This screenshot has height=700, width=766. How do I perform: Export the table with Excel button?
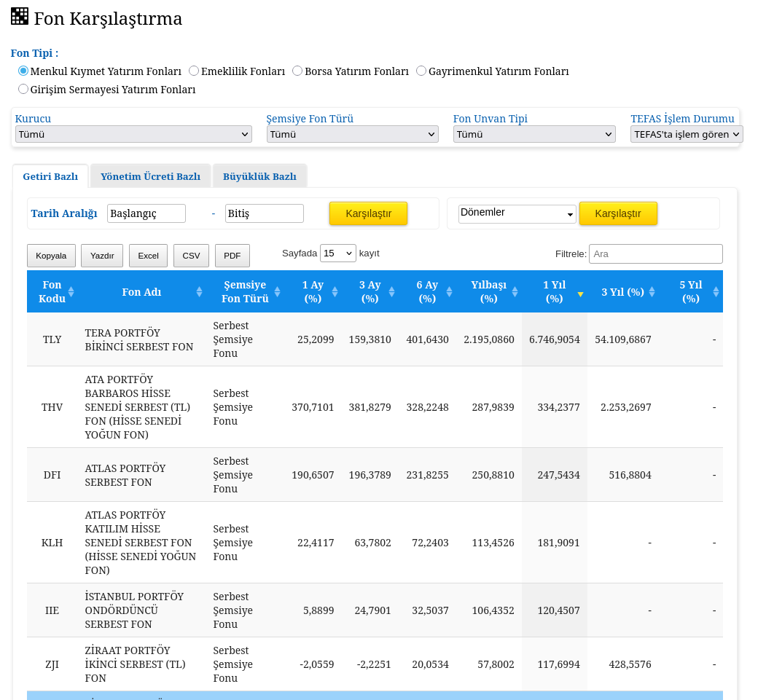[148, 256]
